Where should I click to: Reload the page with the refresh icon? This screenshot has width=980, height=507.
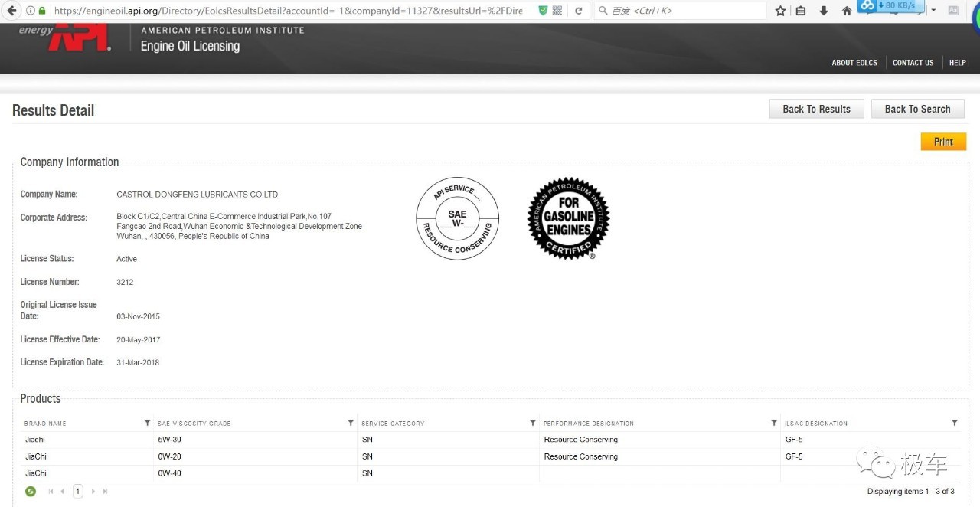coord(579,11)
